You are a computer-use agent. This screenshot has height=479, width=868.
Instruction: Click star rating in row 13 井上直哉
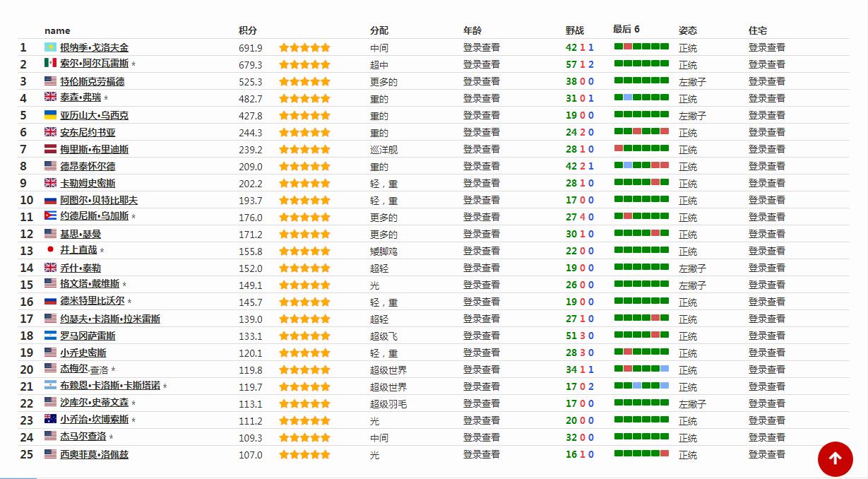pyautogui.click(x=304, y=251)
